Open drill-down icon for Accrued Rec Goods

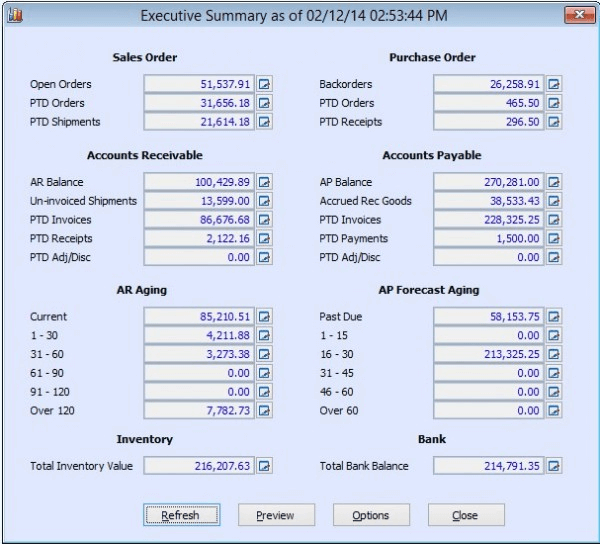pos(554,200)
